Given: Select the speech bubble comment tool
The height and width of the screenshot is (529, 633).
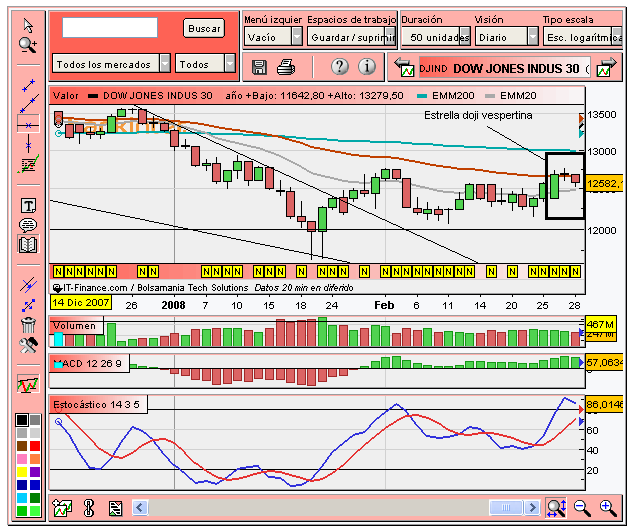Looking at the screenshot, I should [28, 225].
